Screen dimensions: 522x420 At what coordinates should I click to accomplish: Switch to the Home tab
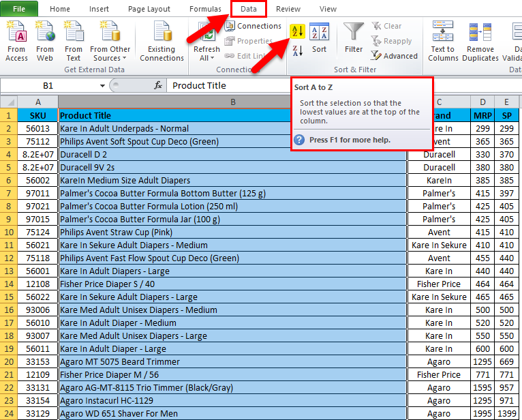point(60,9)
